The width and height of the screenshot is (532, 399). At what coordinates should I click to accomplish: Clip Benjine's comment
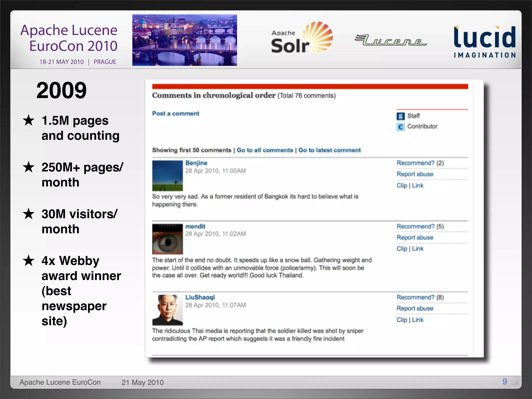pyautogui.click(x=402, y=185)
